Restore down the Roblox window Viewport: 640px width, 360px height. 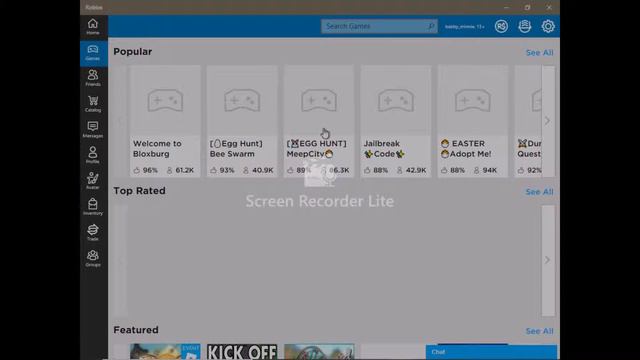(x=527, y=7)
